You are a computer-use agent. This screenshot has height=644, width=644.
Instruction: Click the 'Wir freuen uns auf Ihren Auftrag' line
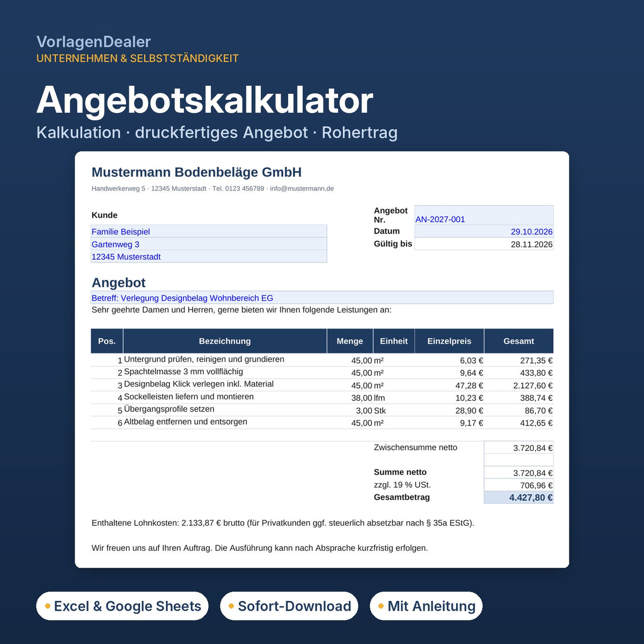(260, 548)
